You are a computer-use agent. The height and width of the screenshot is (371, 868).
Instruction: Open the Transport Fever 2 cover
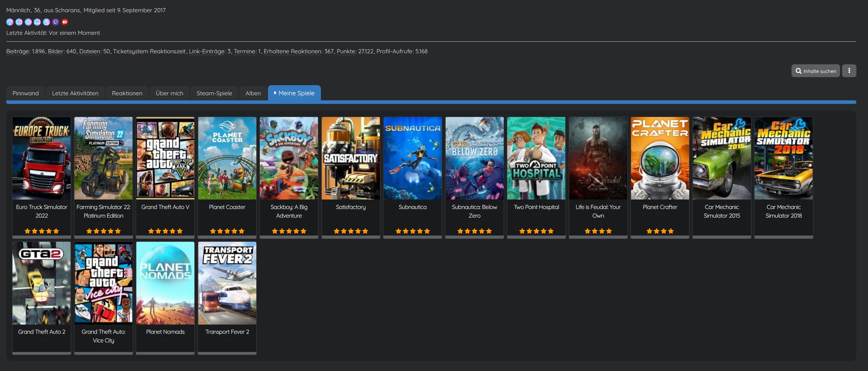(x=227, y=283)
